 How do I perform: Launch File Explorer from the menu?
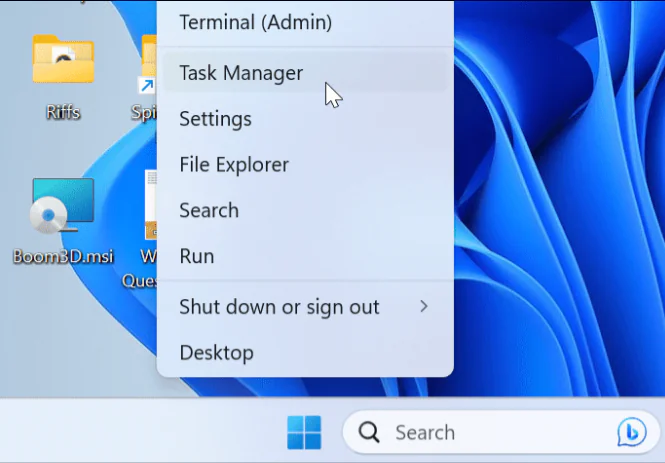tap(305, 164)
